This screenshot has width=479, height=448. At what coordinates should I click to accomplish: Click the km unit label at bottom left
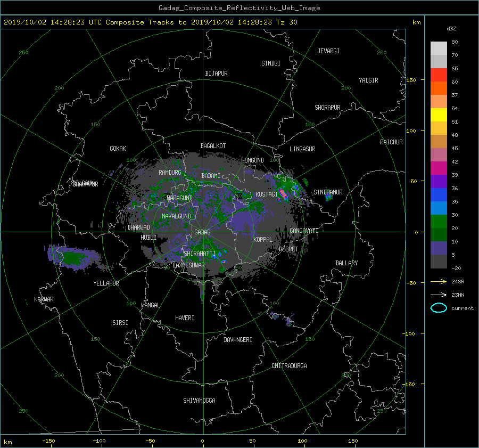point(7,442)
